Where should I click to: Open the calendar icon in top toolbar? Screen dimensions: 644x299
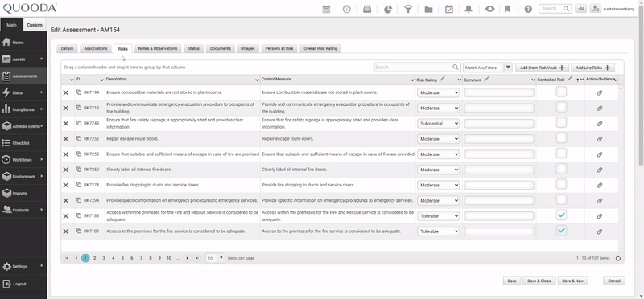tap(326, 9)
